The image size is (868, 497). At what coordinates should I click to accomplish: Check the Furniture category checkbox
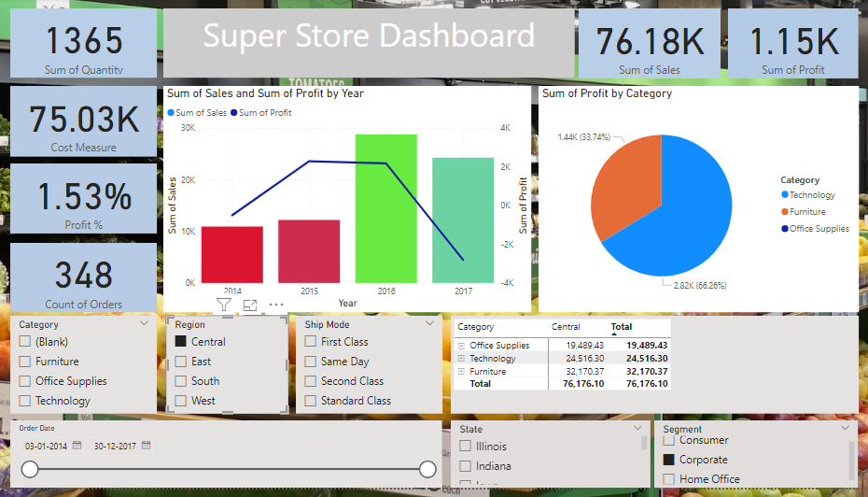[25, 362]
